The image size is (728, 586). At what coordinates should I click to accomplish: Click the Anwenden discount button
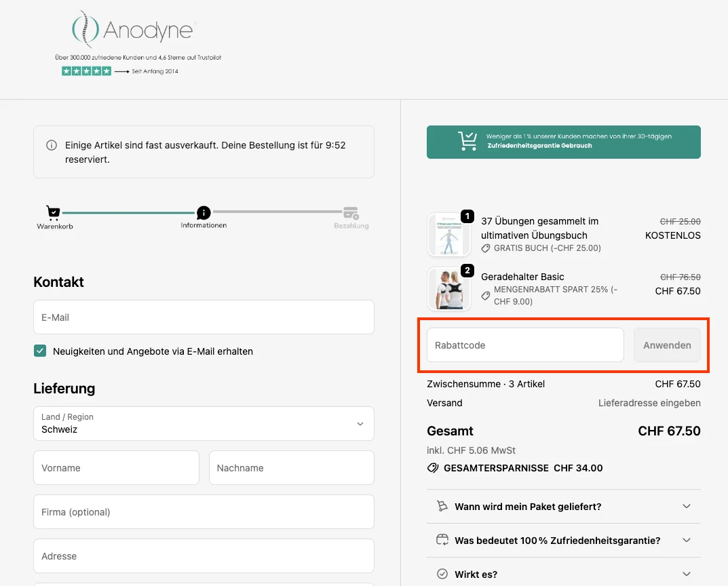[x=667, y=345]
